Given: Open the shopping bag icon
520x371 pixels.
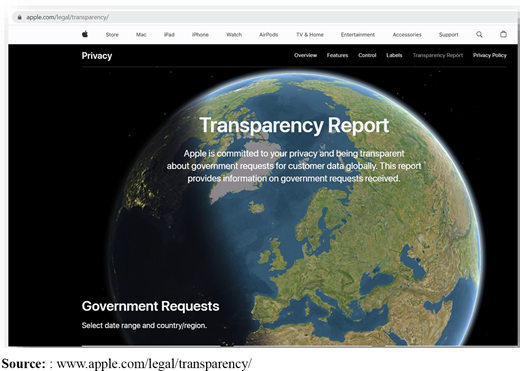Looking at the screenshot, I should 503,34.
